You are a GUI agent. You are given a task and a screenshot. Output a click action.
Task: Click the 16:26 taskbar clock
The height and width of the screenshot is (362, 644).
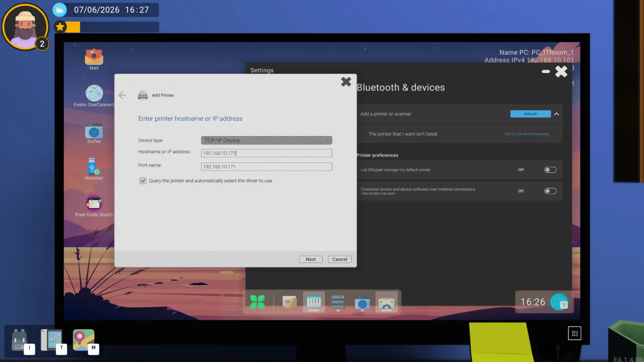coord(533,302)
